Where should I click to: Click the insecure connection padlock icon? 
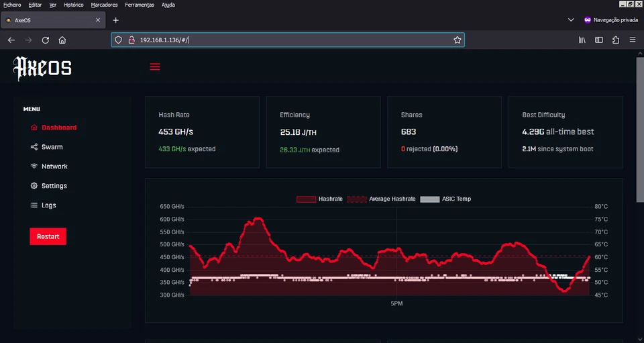(131, 40)
